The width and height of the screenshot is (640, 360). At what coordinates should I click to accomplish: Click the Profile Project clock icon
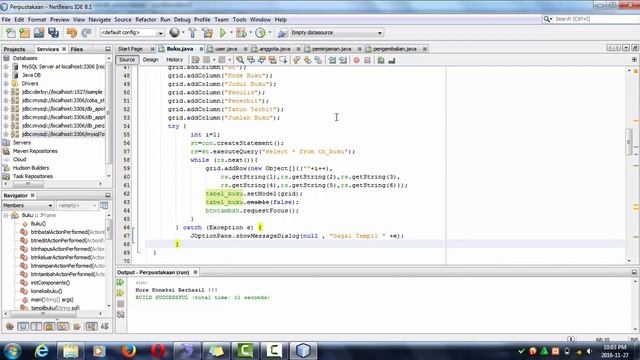click(x=260, y=33)
